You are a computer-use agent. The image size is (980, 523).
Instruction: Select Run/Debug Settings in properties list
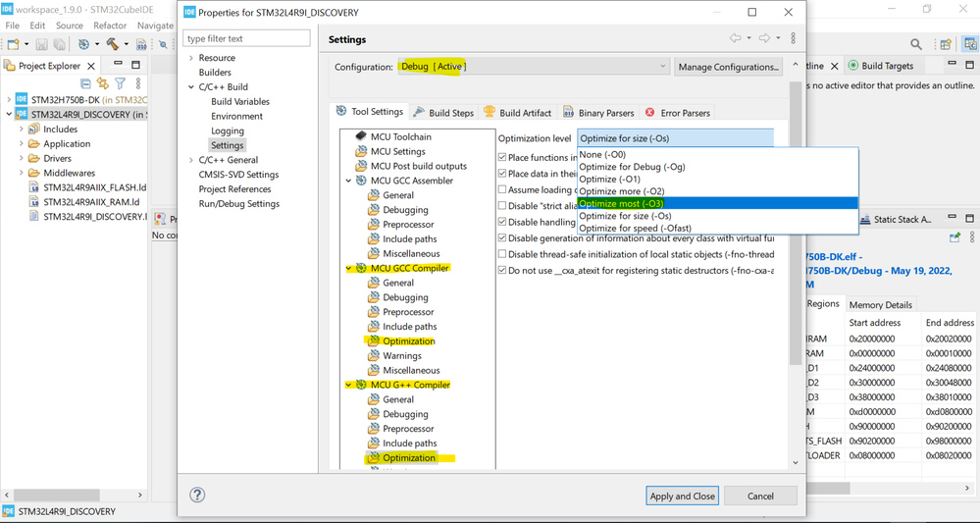click(239, 204)
